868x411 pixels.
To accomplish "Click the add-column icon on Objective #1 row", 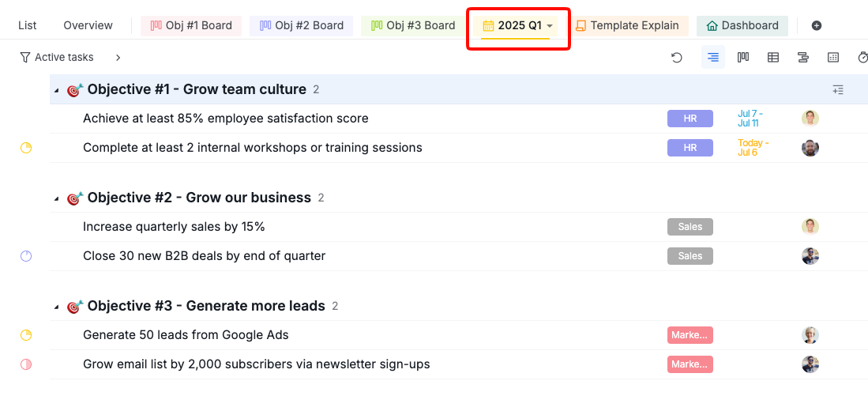I will 838,90.
